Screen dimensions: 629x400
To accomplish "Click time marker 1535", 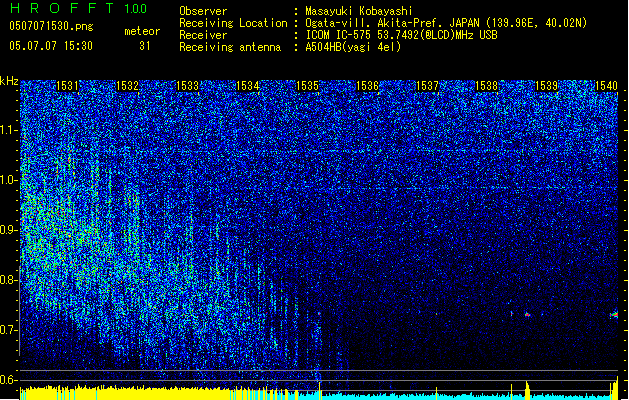I will [307, 86].
